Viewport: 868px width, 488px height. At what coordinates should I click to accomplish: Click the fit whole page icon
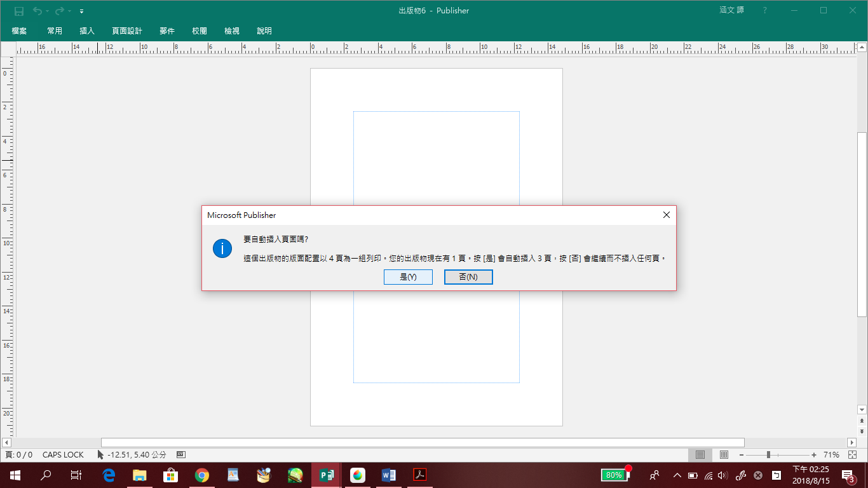pyautogui.click(x=852, y=455)
